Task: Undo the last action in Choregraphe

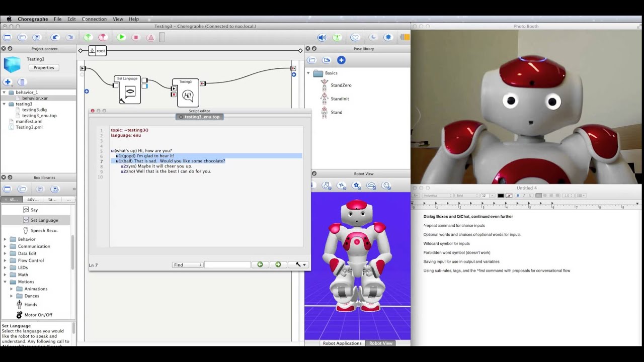Action: tap(55, 37)
